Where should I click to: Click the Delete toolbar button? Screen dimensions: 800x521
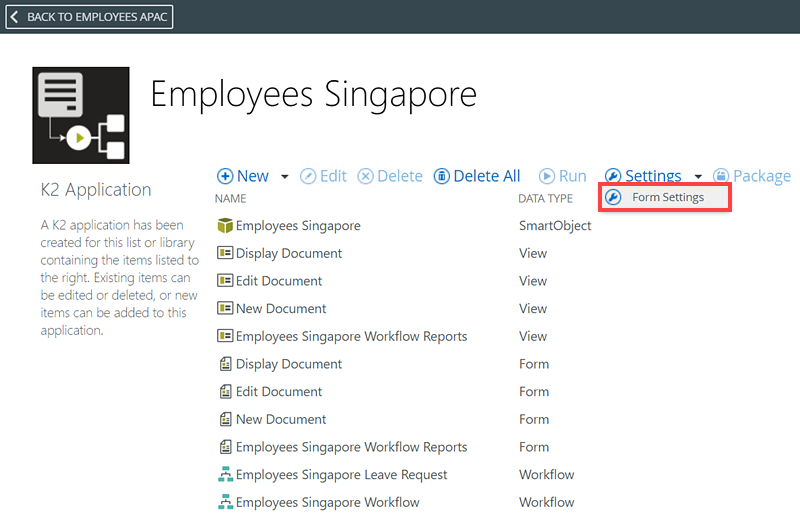click(x=390, y=176)
